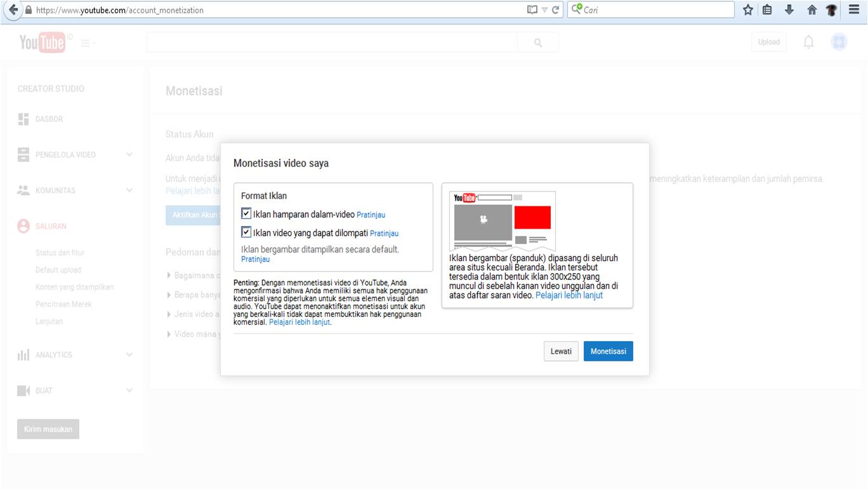The width and height of the screenshot is (868, 489).
Task: Click the blue Monetisasi button
Action: 608,351
